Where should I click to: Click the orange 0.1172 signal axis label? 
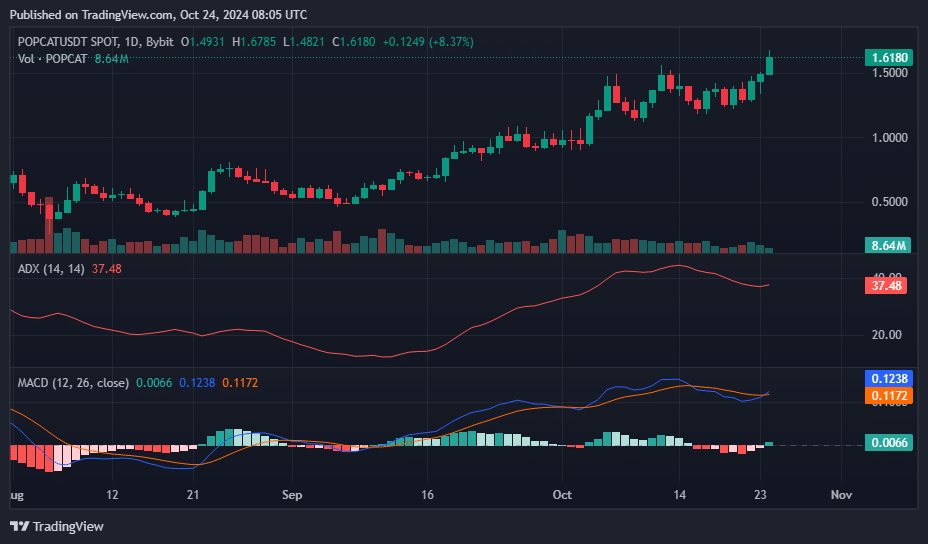click(x=888, y=396)
